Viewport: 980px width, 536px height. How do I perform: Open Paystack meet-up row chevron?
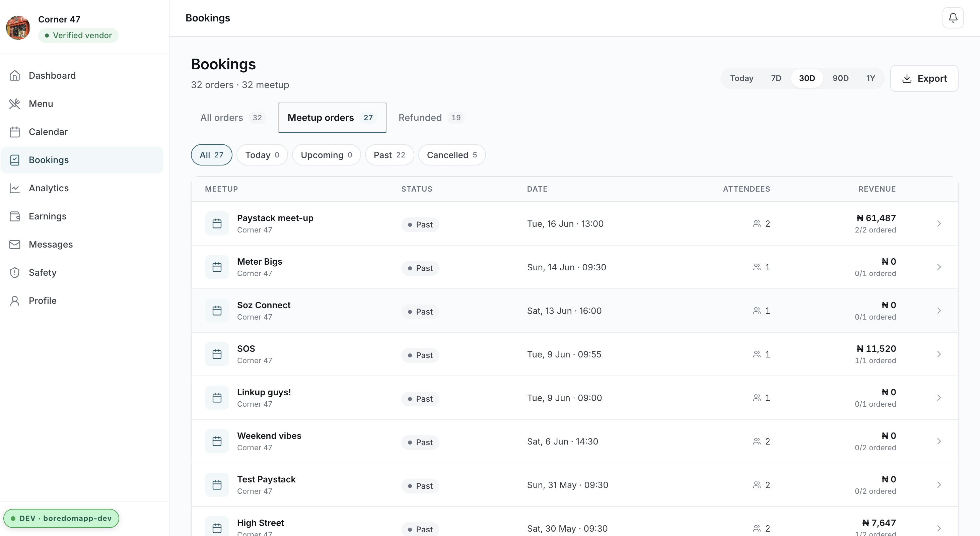pos(938,223)
